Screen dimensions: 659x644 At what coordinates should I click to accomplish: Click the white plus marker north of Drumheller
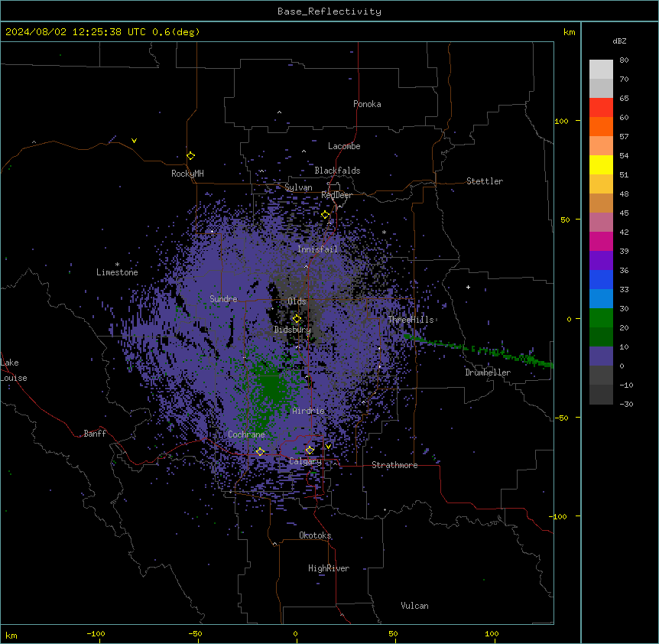[x=468, y=287]
